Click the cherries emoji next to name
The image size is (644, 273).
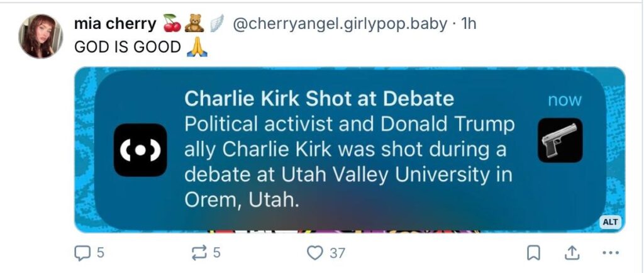coord(172,23)
